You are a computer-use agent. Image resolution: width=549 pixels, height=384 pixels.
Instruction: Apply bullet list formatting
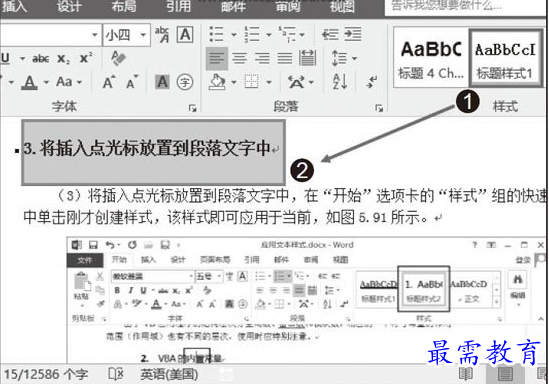click(x=216, y=34)
